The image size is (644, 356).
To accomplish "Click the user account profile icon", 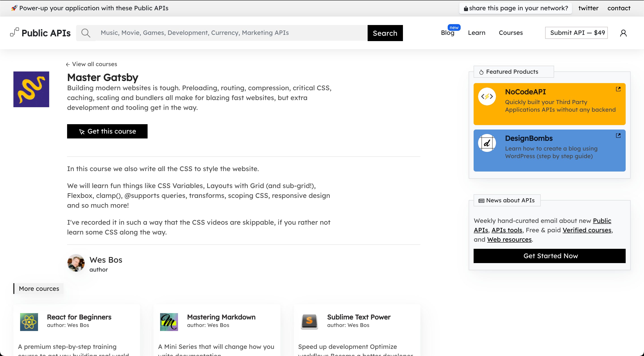I will [x=623, y=33].
